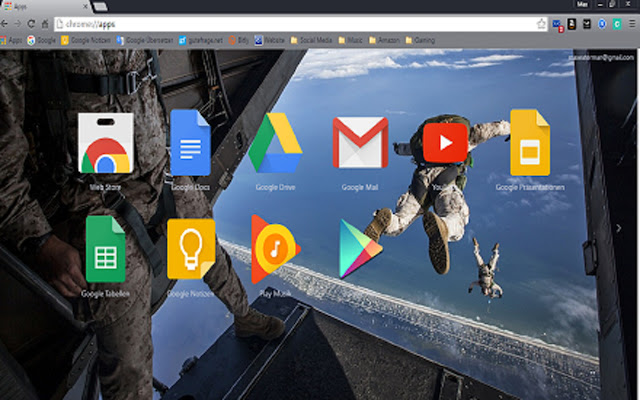The width and height of the screenshot is (640, 400).
Task: Open the Website bookmark
Action: 269,40
